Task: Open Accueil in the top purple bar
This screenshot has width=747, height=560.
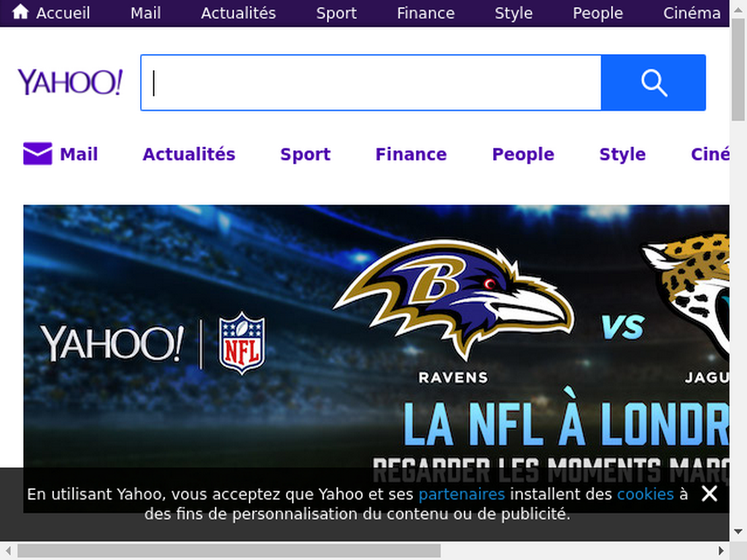Action: (63, 13)
